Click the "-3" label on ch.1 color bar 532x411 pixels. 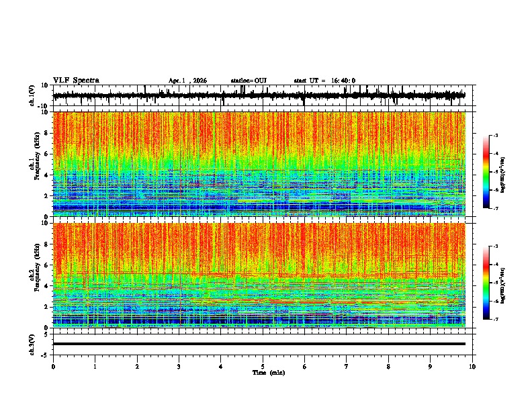(496, 135)
